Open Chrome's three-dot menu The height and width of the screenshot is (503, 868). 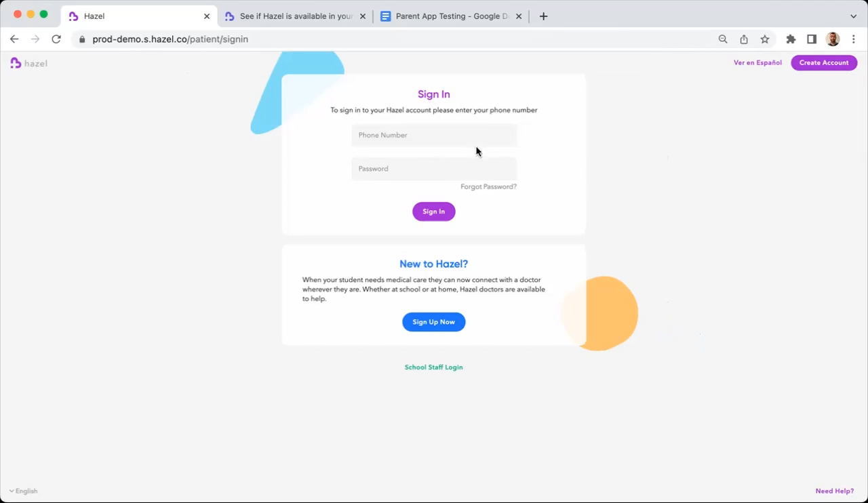854,39
